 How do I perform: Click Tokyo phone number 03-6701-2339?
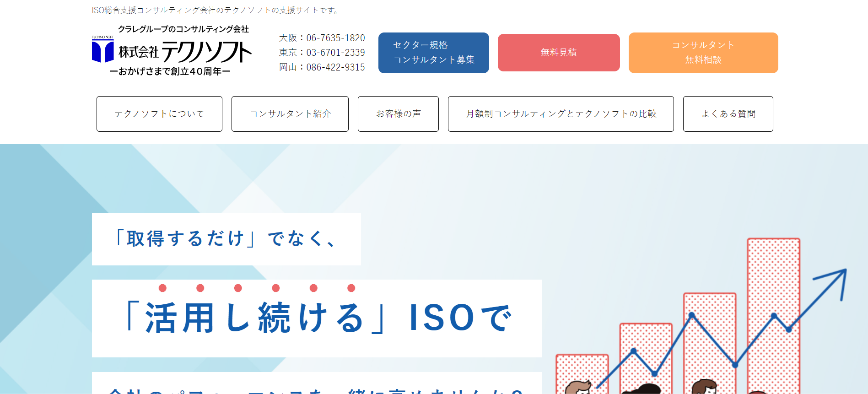[x=335, y=53]
